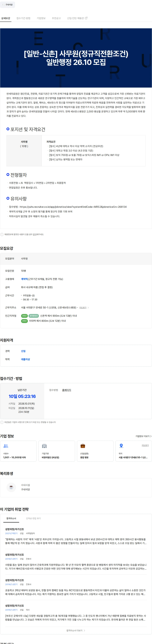The width and height of the screenshot is (152, 644).
Task: Click the building icon in 기업구분 card
Action: pyautogui.click(x=44, y=446)
